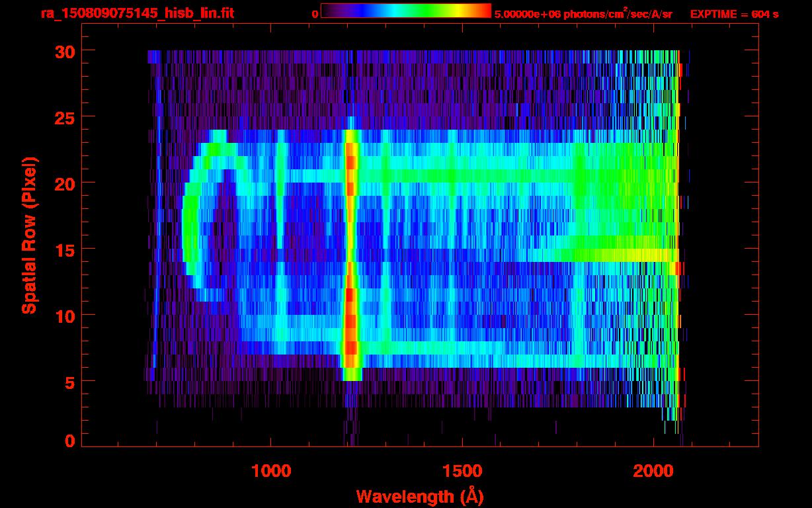Click the EXPTIME = 604 s label

[x=734, y=14]
